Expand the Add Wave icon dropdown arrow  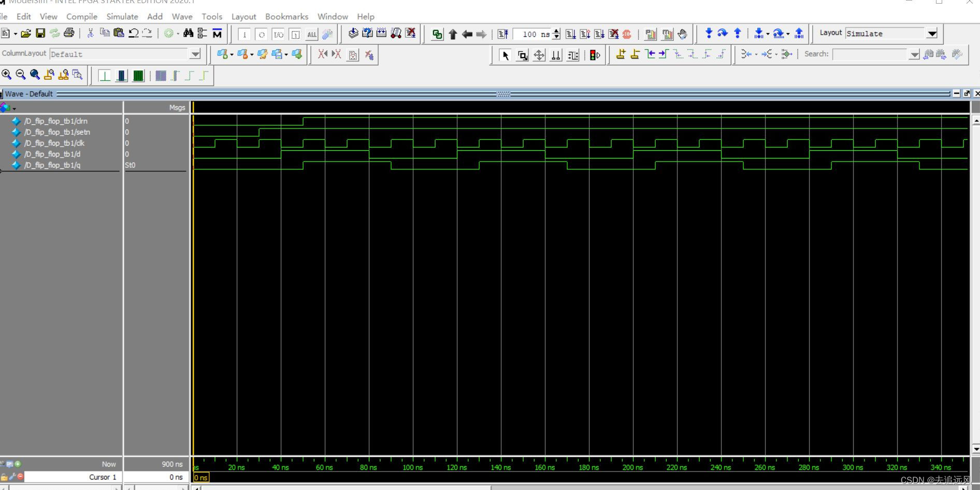click(x=232, y=54)
